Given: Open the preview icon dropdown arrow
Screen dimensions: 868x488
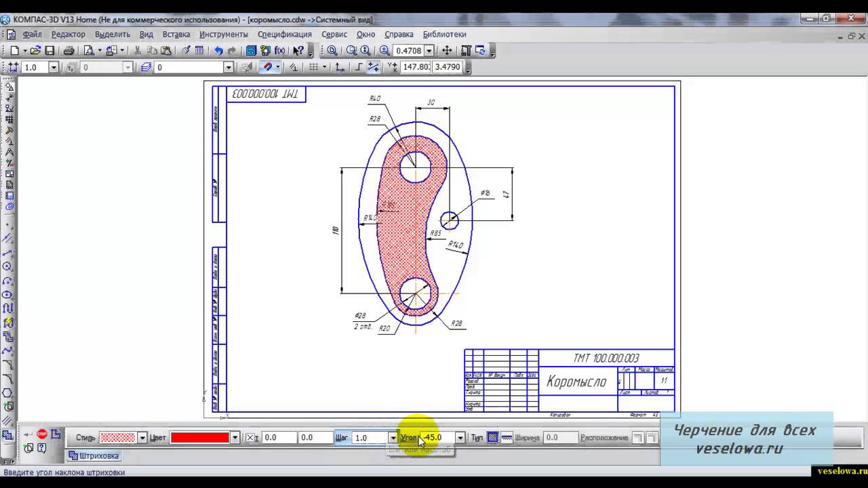Looking at the screenshot, I should [100, 50].
